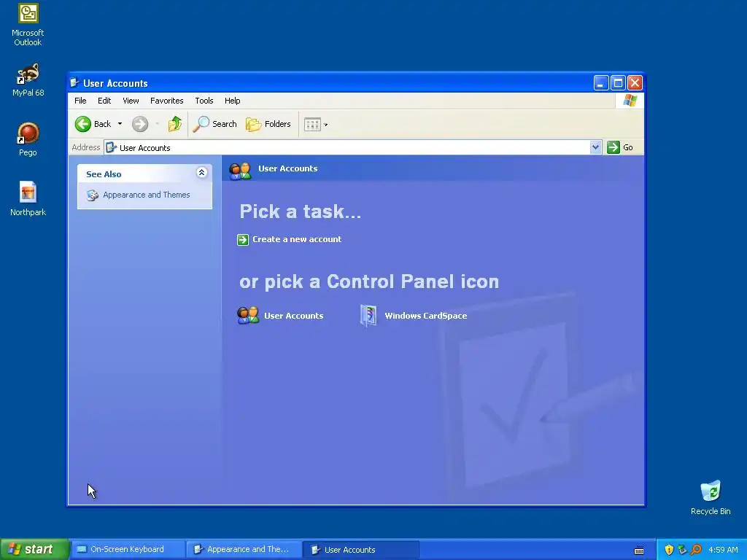Open the Views dropdown button
The width and height of the screenshot is (747, 560).
[316, 124]
